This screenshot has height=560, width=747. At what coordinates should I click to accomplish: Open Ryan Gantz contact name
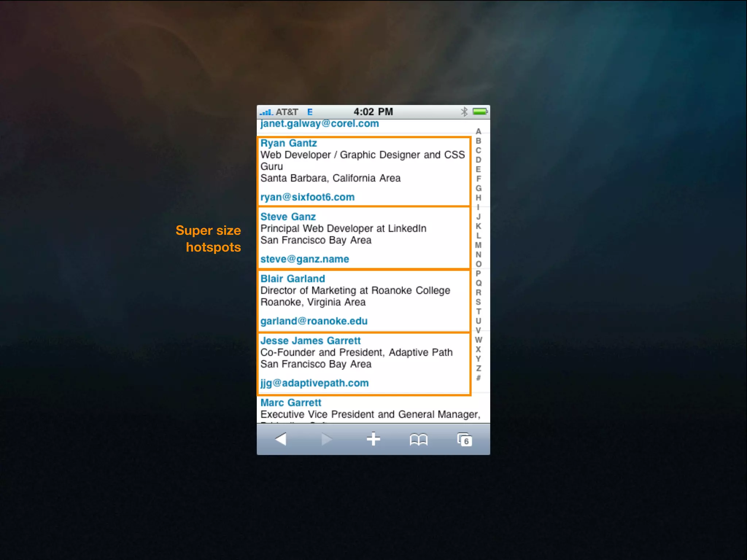(x=289, y=143)
